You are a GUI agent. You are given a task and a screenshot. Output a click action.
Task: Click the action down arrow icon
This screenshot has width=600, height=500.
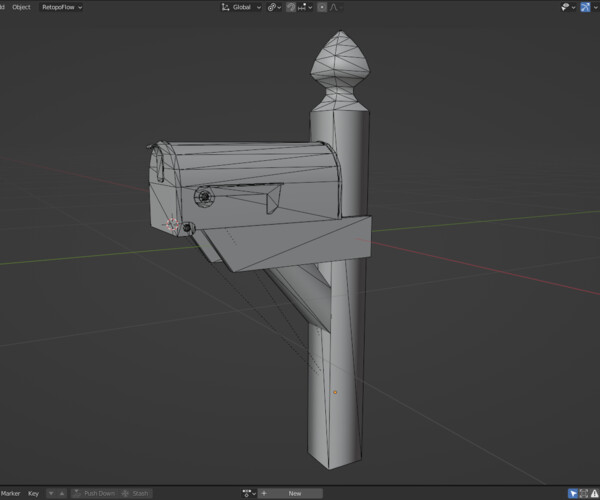click(x=51, y=493)
